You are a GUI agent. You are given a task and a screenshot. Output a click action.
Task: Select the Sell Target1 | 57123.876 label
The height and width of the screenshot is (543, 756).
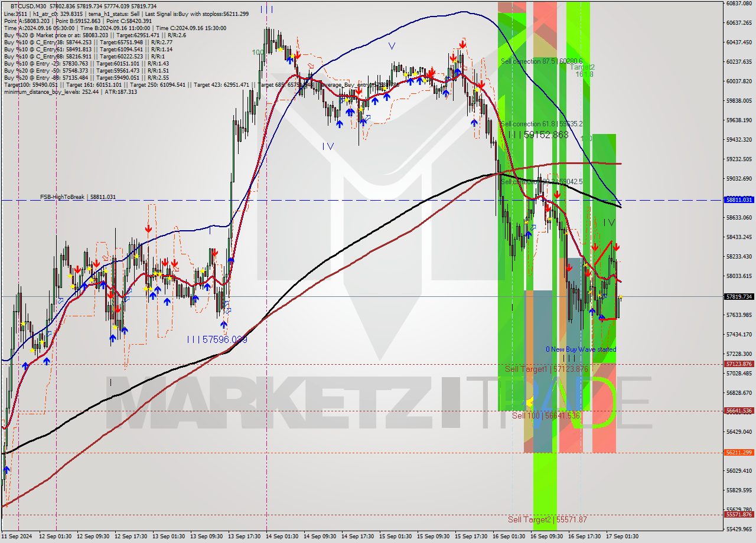point(546,369)
